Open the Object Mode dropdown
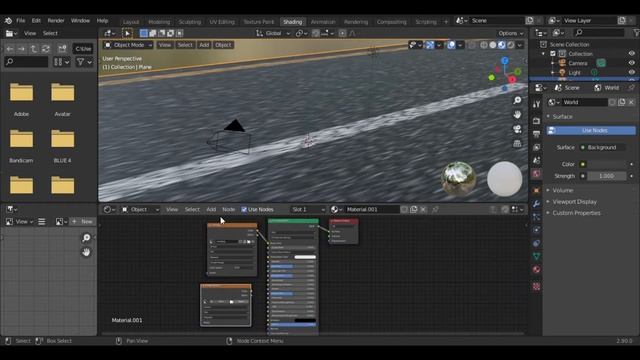 pos(128,45)
